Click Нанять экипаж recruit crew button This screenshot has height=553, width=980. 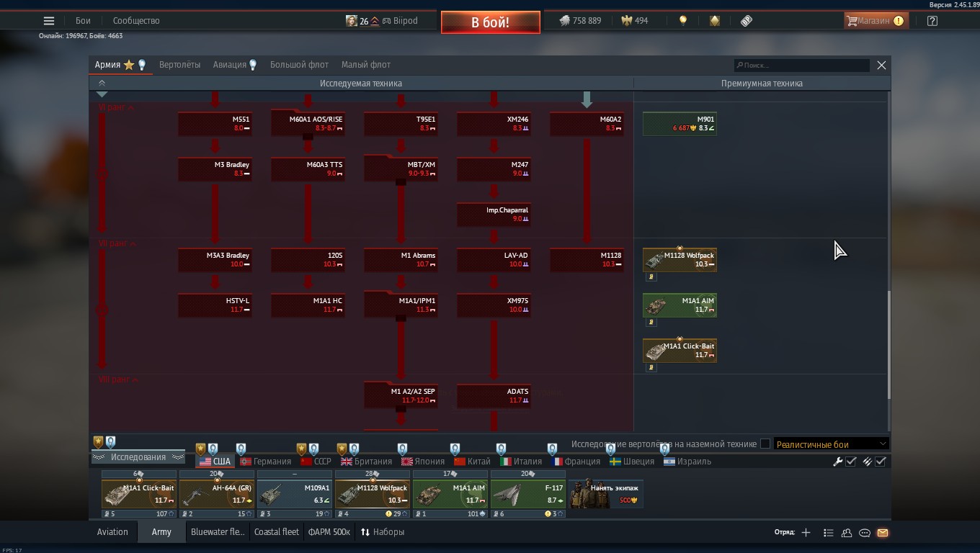tap(606, 494)
